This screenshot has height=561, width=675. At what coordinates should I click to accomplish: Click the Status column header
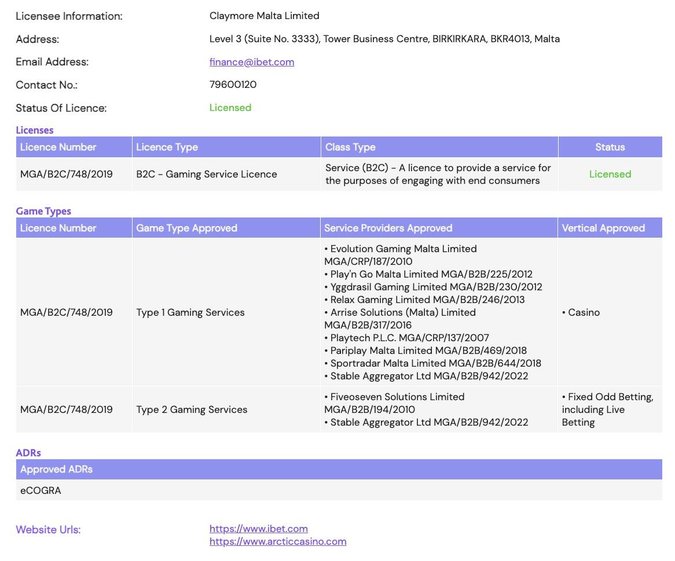[x=610, y=147]
